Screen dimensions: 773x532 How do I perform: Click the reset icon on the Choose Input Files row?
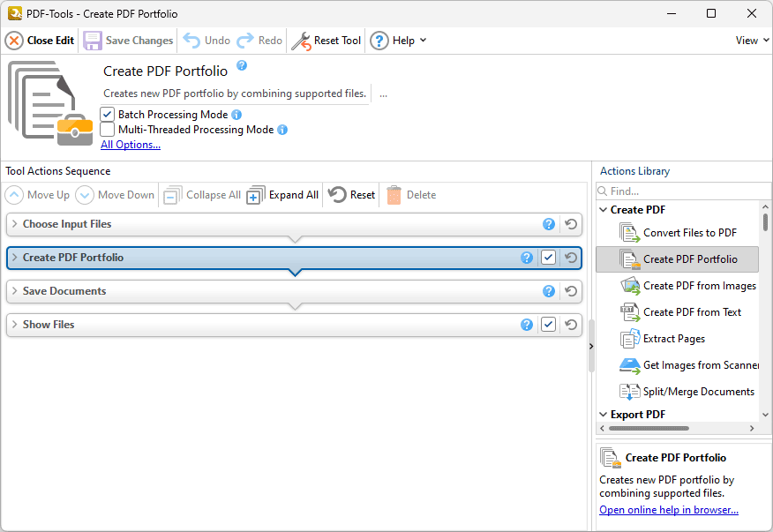click(x=571, y=224)
